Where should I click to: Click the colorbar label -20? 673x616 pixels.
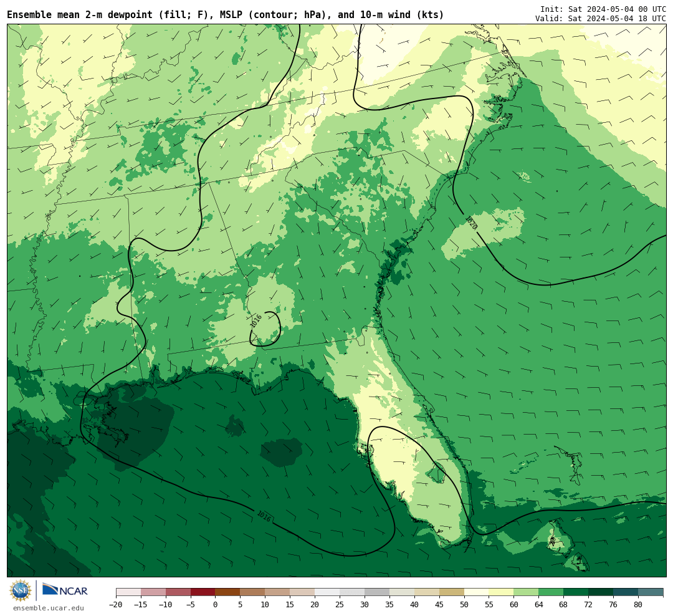coord(116,605)
